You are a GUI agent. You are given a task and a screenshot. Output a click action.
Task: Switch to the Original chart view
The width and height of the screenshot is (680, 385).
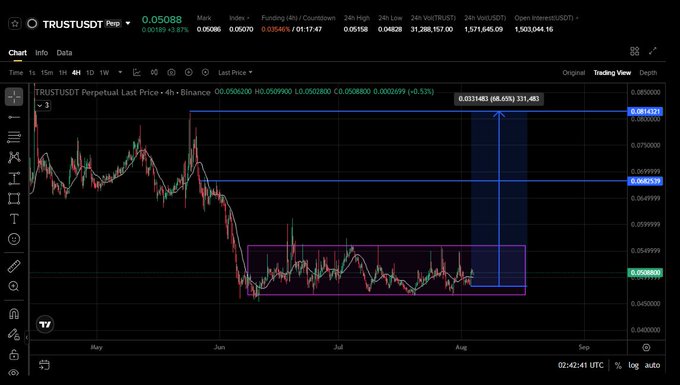pyautogui.click(x=574, y=72)
